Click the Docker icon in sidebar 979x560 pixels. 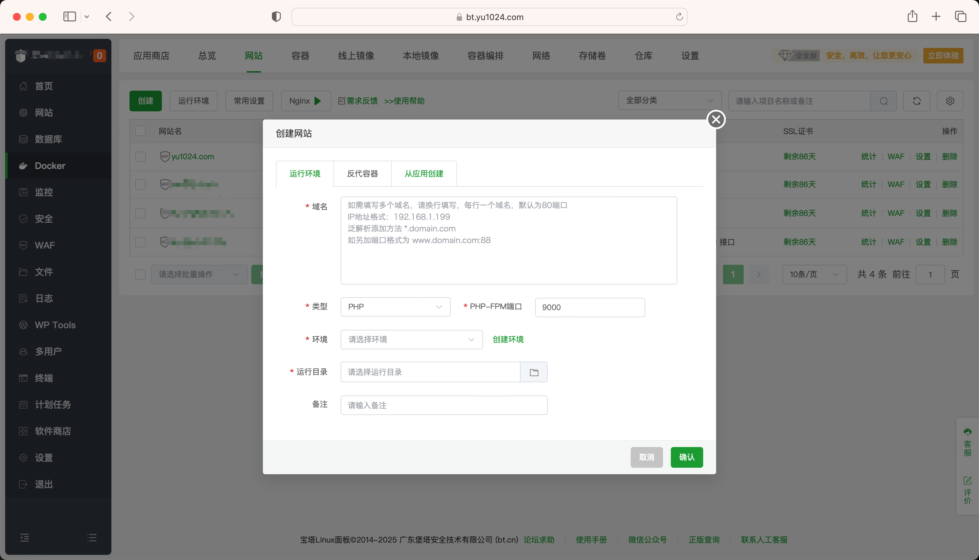pyautogui.click(x=23, y=166)
